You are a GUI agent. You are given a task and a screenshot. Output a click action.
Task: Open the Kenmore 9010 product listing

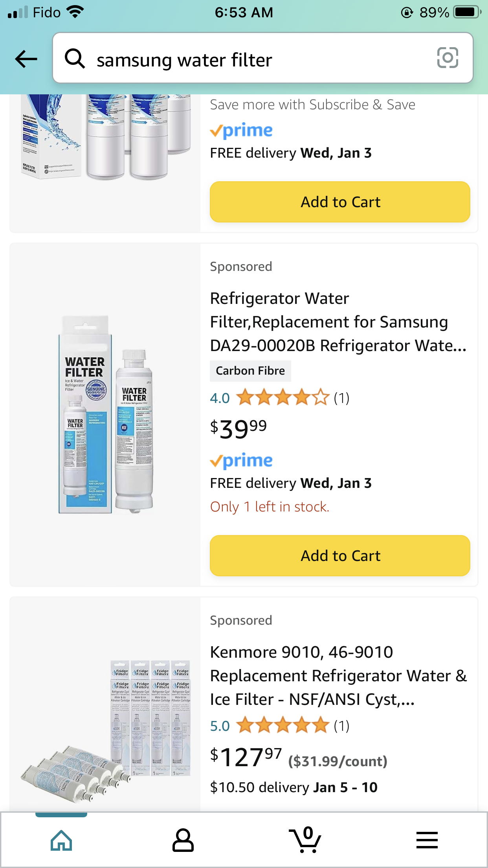click(338, 675)
